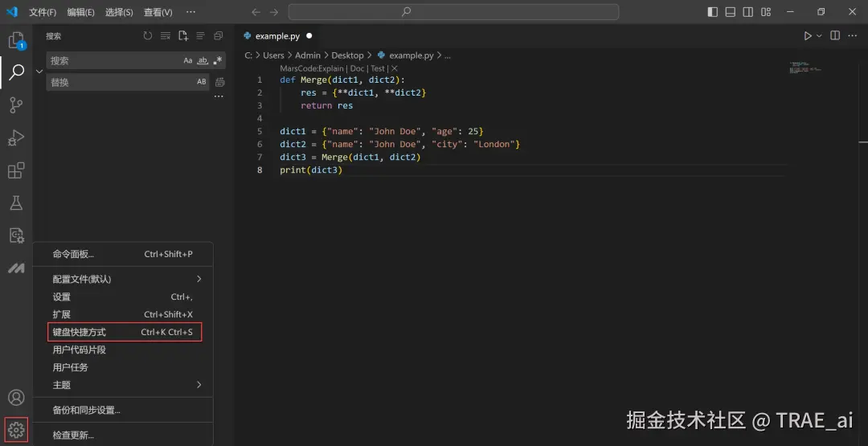This screenshot has height=446, width=868.
Task: Toggle bottom panel visibility
Action: click(731, 12)
